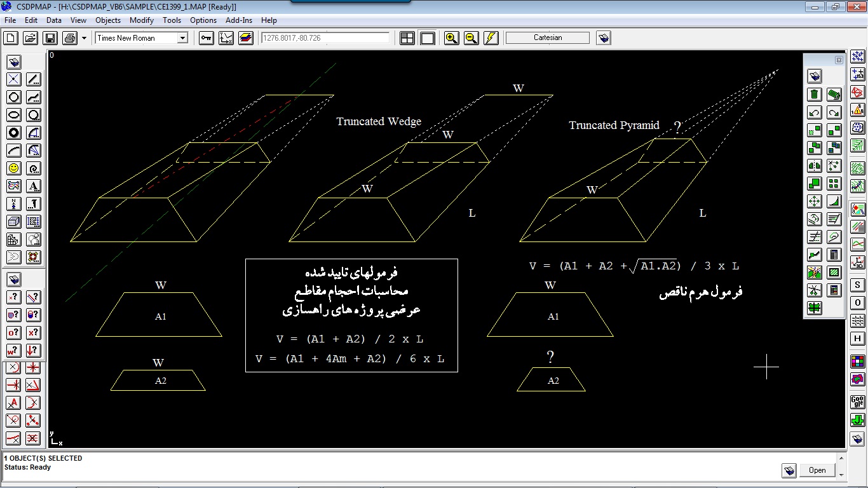
Task: Open the Objects menu
Action: 108,20
